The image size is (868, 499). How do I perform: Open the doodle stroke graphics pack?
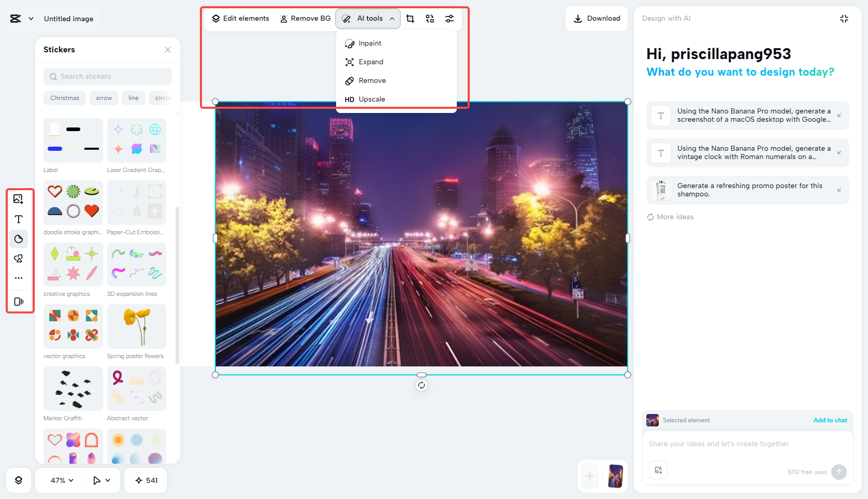73,203
